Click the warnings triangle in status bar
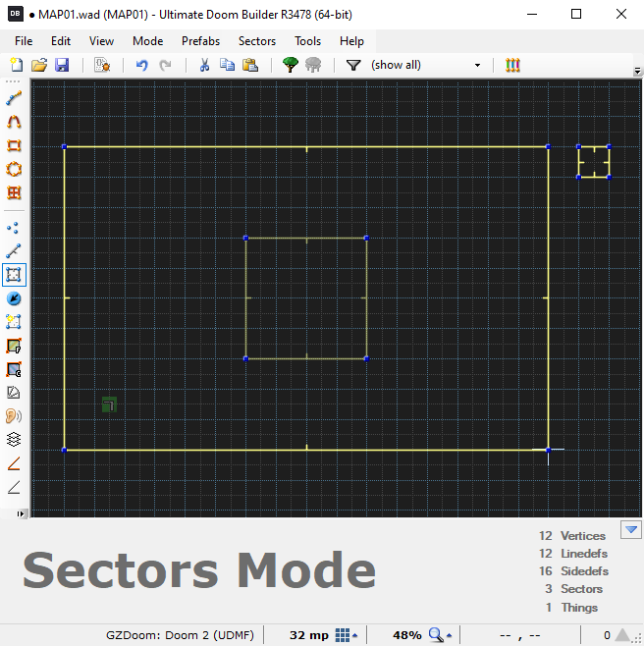 point(621,635)
